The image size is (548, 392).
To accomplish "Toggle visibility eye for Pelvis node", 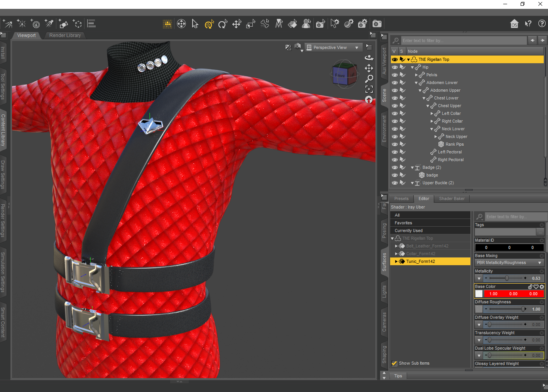I will [x=395, y=75].
